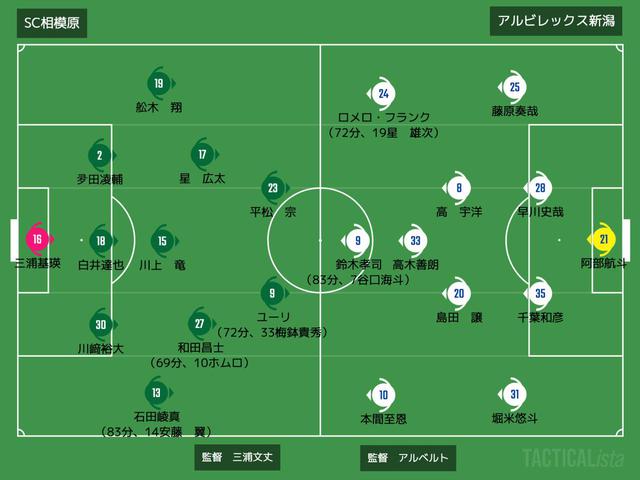The width and height of the screenshot is (640, 480).
Task: Select green player marker 23 平松 宗
Action: [x=273, y=188]
